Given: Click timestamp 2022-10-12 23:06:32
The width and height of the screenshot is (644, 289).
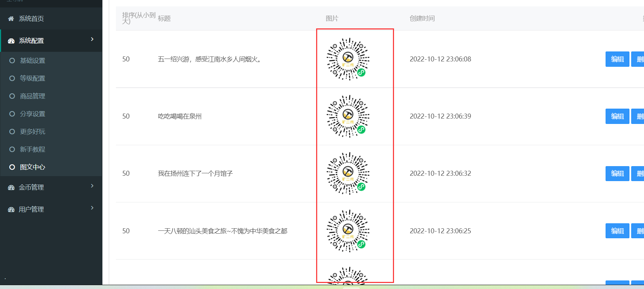Looking at the screenshot, I should 440,174.
